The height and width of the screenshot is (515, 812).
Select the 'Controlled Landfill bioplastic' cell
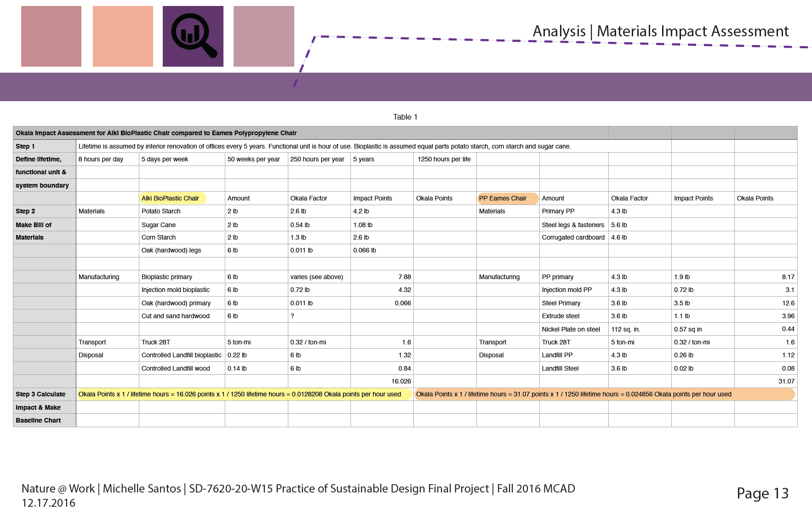pos(181,355)
